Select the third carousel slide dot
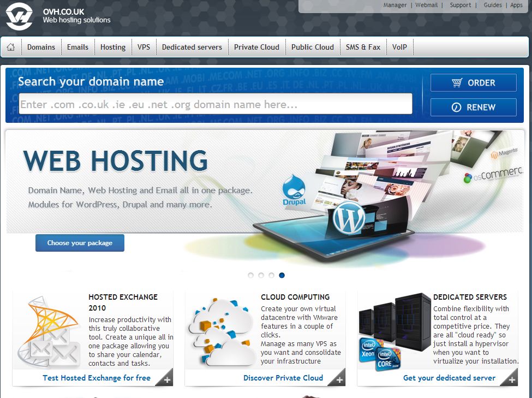532x398 pixels. (271, 275)
